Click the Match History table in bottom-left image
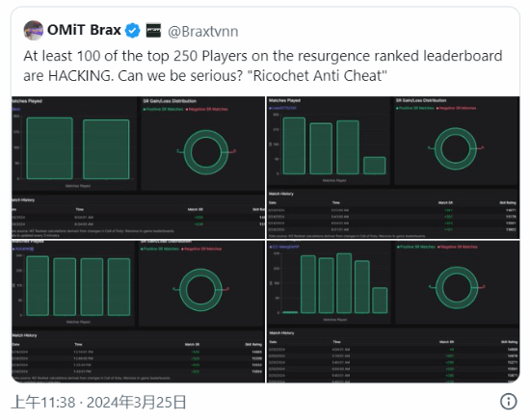The image size is (530, 420). point(138,356)
